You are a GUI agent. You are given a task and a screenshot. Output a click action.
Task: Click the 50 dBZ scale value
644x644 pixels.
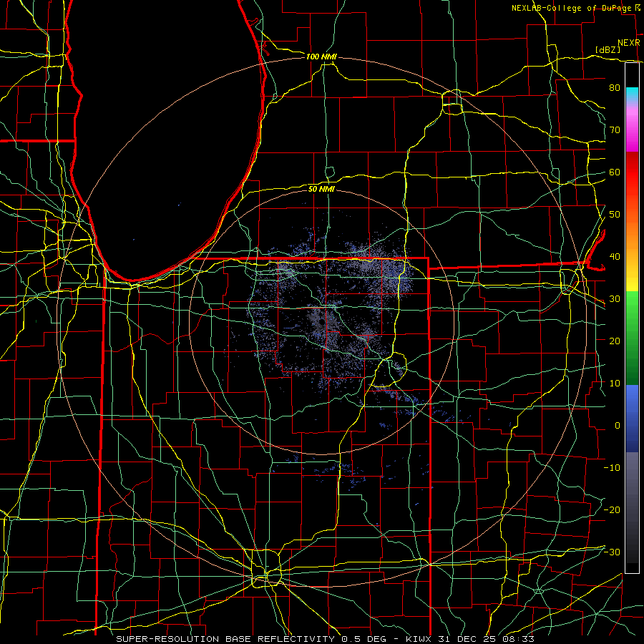615,215
